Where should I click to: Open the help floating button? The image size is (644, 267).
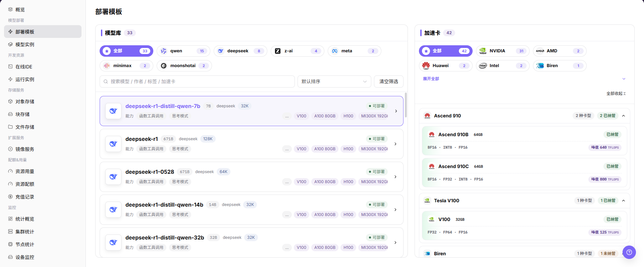click(629, 252)
